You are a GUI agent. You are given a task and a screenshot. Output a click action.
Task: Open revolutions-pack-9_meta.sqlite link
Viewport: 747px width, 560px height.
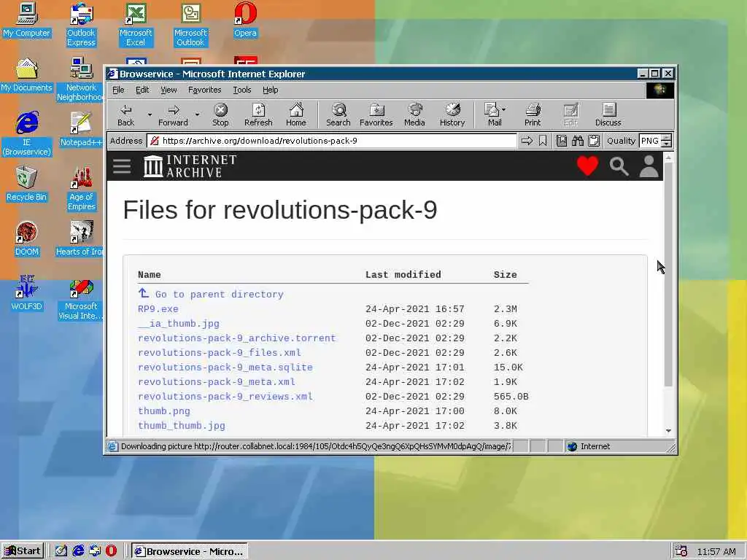point(225,367)
